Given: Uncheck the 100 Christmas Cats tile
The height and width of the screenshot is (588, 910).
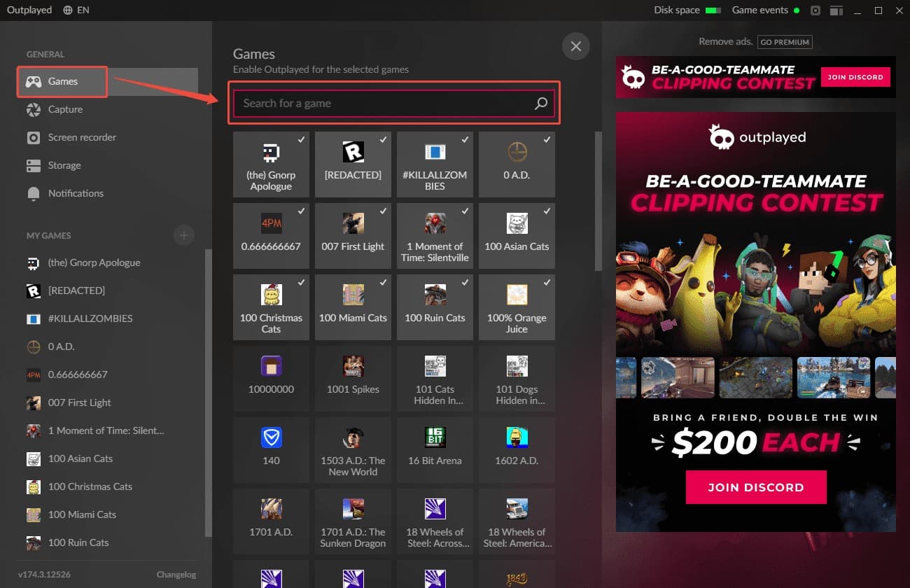Looking at the screenshot, I should 271,307.
